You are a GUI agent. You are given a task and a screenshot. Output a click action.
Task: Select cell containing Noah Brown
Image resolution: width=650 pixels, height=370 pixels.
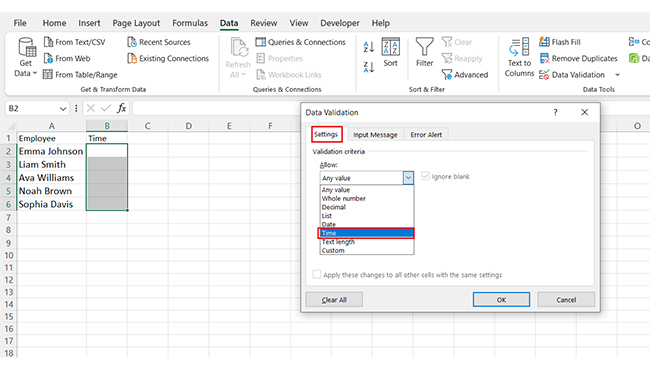coord(51,191)
